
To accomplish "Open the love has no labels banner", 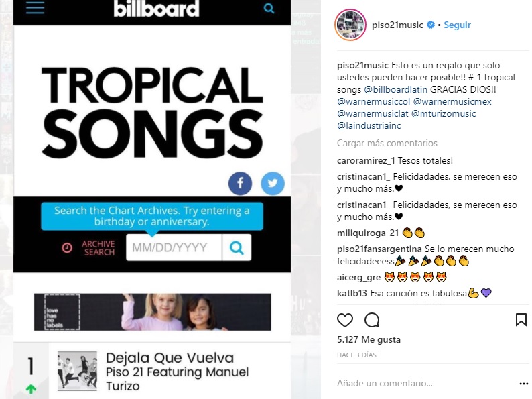I will click(x=152, y=312).
